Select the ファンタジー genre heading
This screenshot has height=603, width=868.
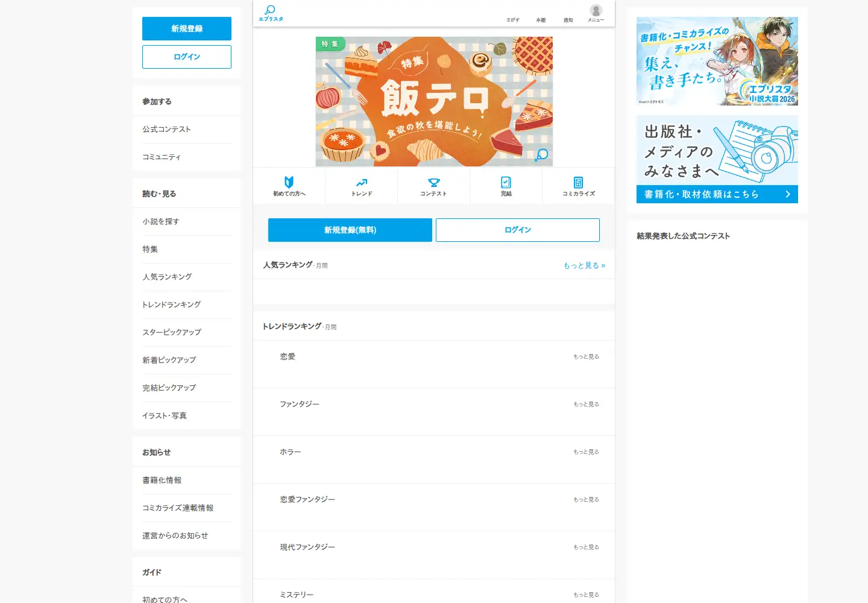click(300, 404)
